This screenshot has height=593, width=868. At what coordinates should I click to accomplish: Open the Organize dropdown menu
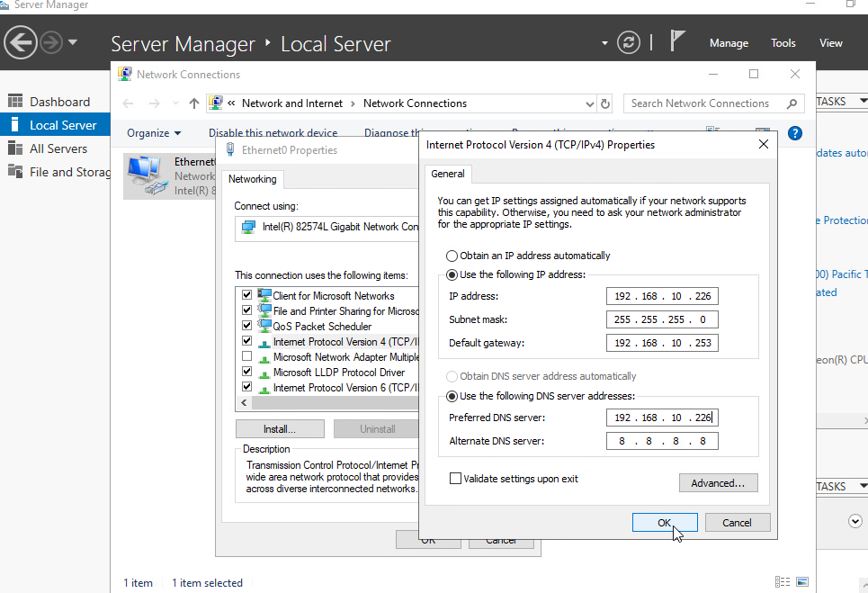pos(154,133)
